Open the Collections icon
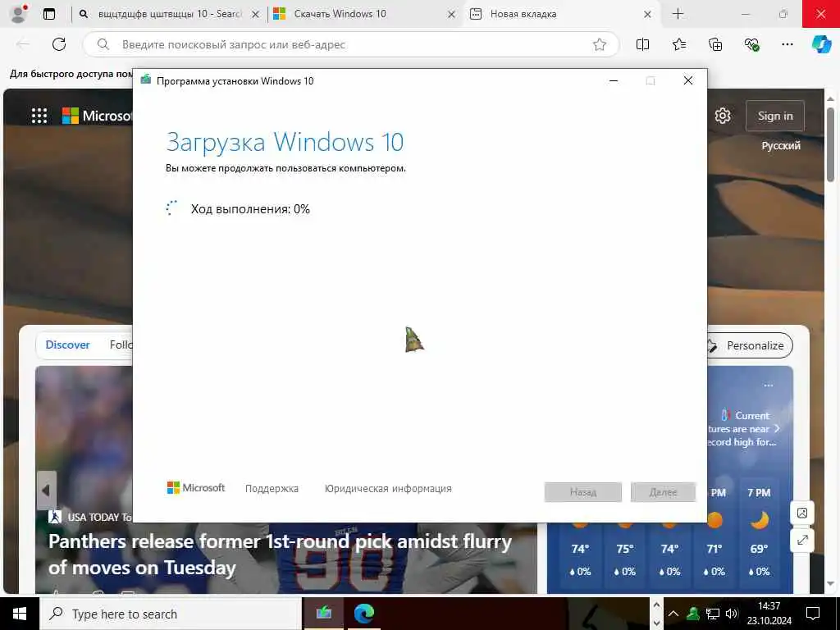 click(715, 44)
